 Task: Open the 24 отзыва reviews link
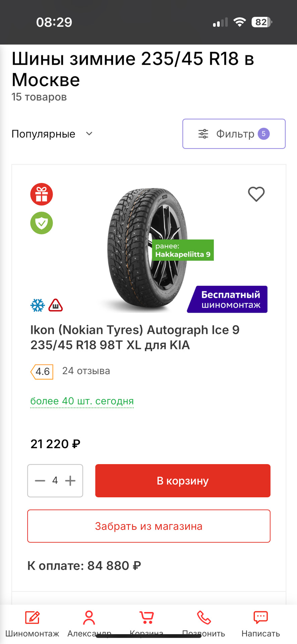pos(86,371)
